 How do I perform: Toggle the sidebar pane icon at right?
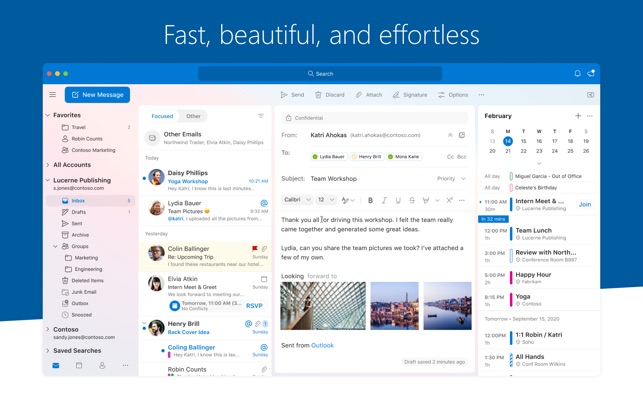591,95
